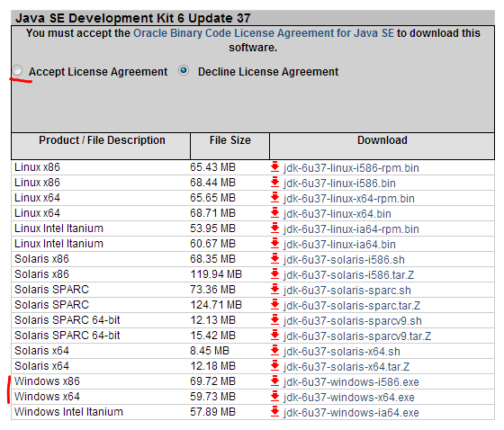This screenshot has height=430, width=504.
Task: Download jdk-6u37-solaris-i586.sh link
Action: [x=344, y=260]
